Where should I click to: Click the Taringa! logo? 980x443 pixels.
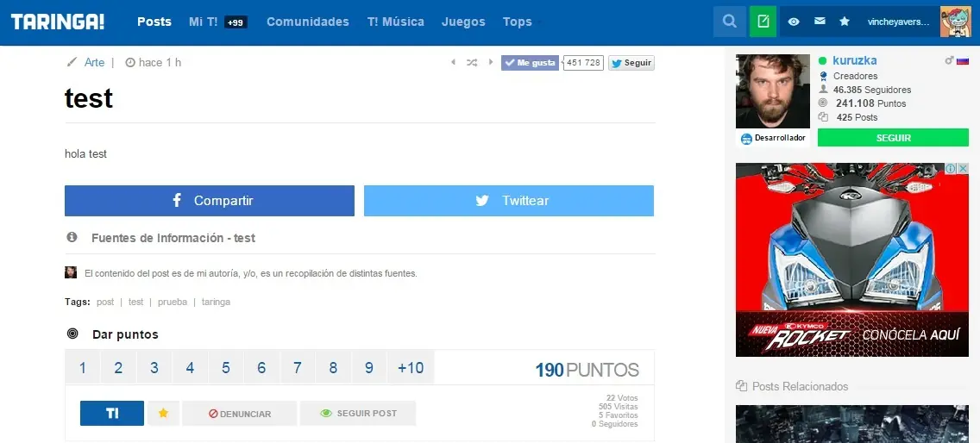58,22
